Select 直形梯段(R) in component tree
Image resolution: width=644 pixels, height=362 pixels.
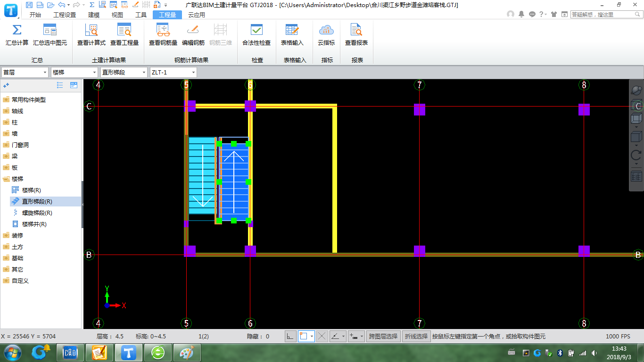tap(37, 201)
